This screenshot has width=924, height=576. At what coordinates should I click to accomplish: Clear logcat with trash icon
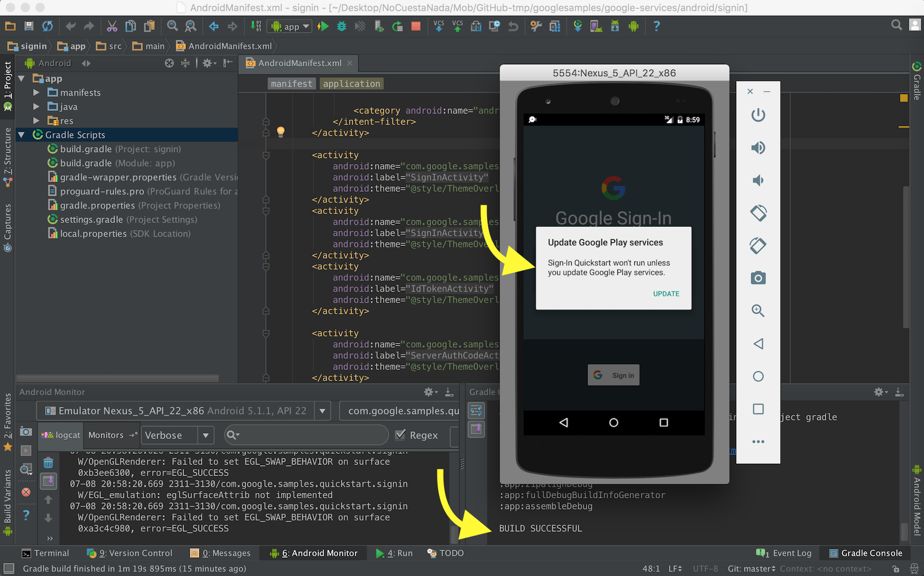click(x=48, y=462)
